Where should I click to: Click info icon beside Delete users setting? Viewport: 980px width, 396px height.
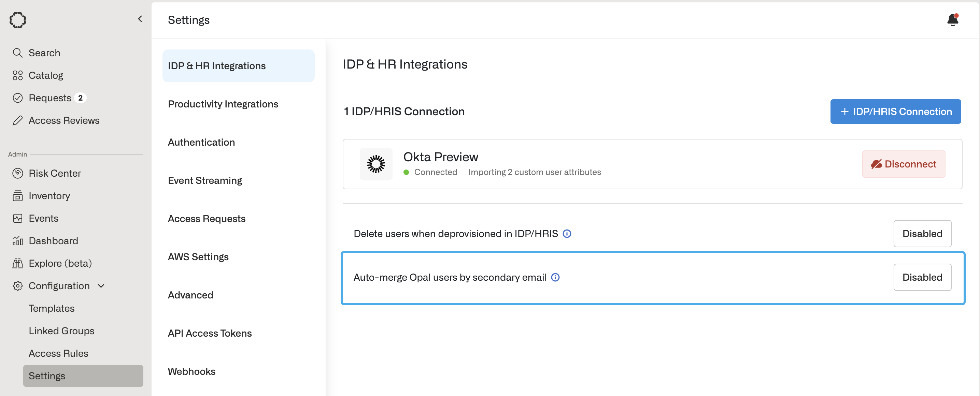click(x=567, y=234)
